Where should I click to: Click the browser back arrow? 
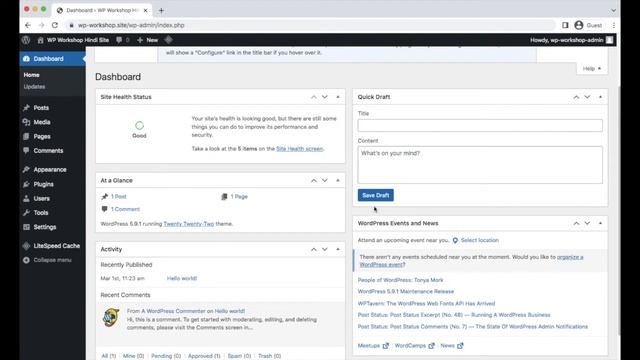pos(28,25)
